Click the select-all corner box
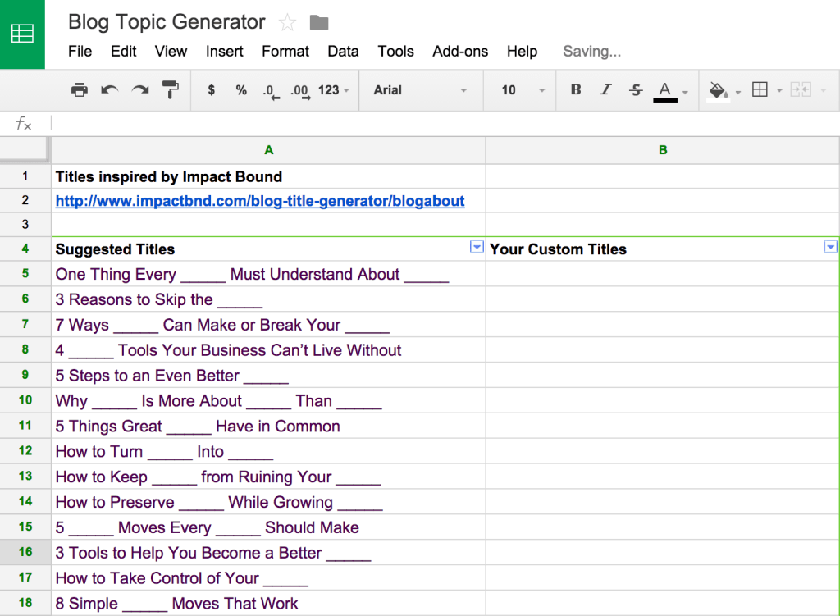Screen dimensions: 840x616 (x=25, y=149)
